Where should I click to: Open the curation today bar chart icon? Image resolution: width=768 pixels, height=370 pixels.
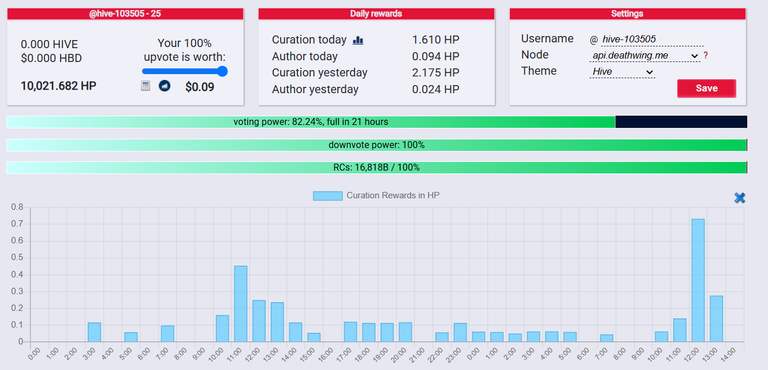pyautogui.click(x=358, y=40)
